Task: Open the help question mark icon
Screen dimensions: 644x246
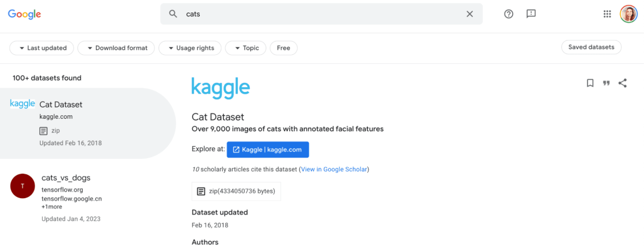Action: [509, 14]
